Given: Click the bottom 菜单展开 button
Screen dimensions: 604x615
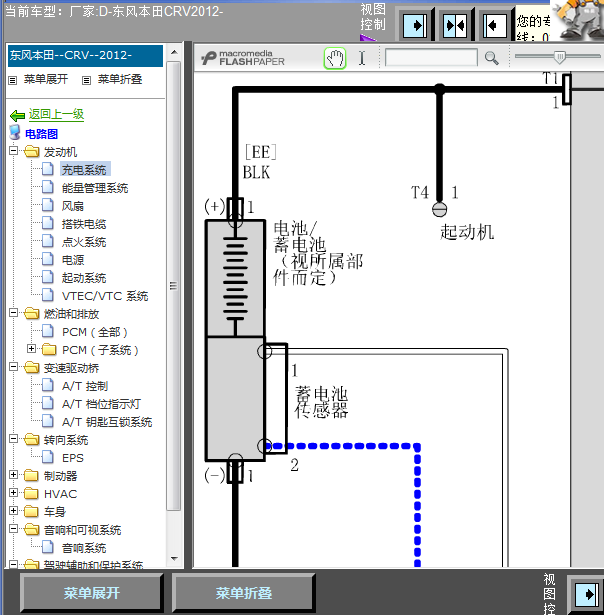Looking at the screenshot, I should [x=91, y=593].
